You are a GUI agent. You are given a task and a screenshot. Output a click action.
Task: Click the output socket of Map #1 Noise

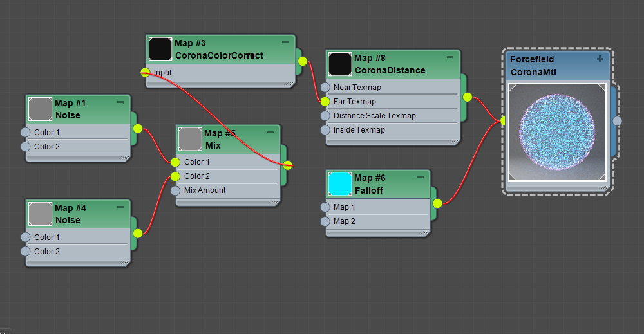click(x=138, y=129)
